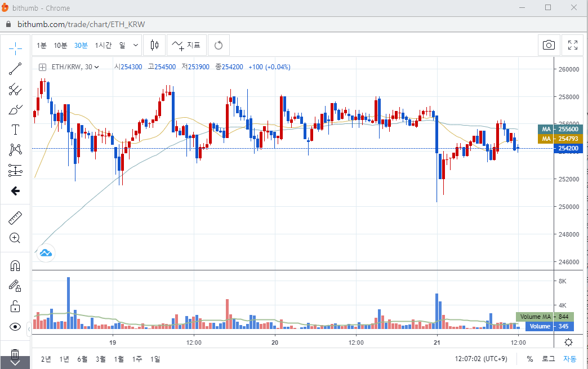Toggle magnet mode on
The width and height of the screenshot is (588, 369).
15,266
